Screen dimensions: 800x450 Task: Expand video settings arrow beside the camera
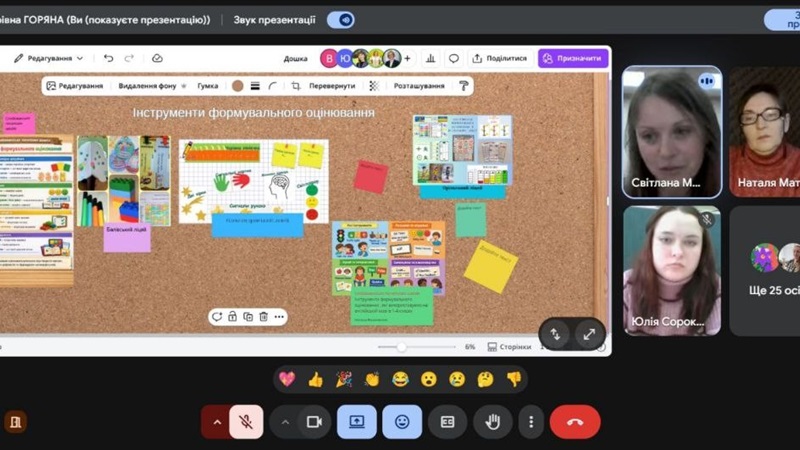pos(285,422)
